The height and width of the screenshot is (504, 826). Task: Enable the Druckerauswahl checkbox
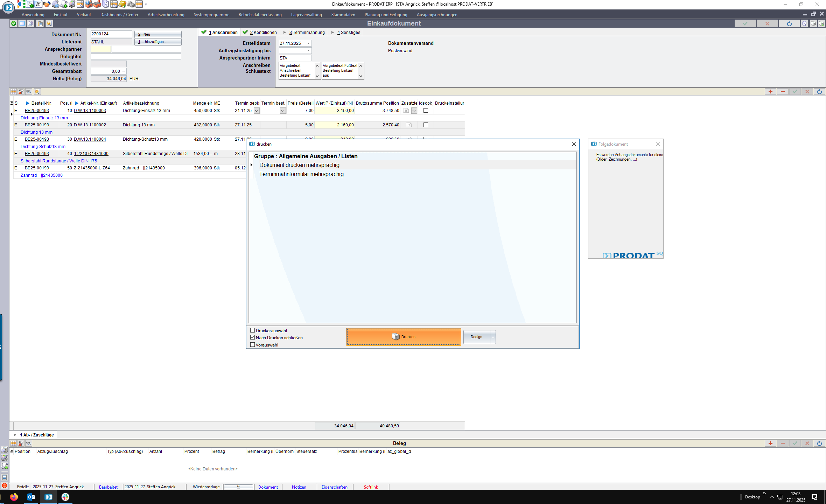pos(252,330)
